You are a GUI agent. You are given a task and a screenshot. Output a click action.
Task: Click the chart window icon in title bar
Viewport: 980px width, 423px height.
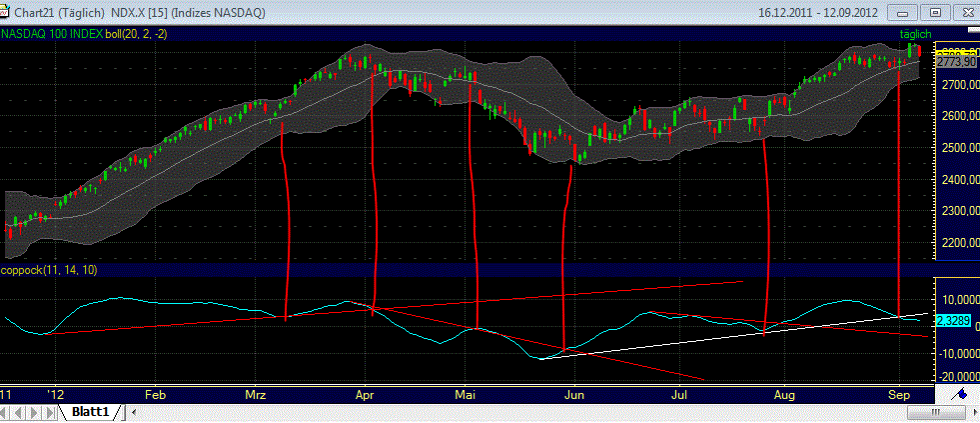(6, 11)
